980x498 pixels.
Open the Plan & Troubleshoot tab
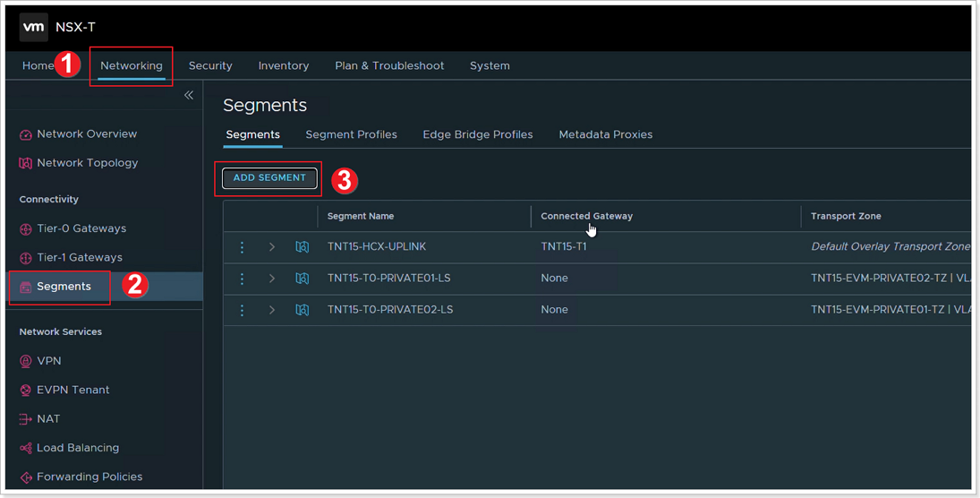(x=389, y=65)
